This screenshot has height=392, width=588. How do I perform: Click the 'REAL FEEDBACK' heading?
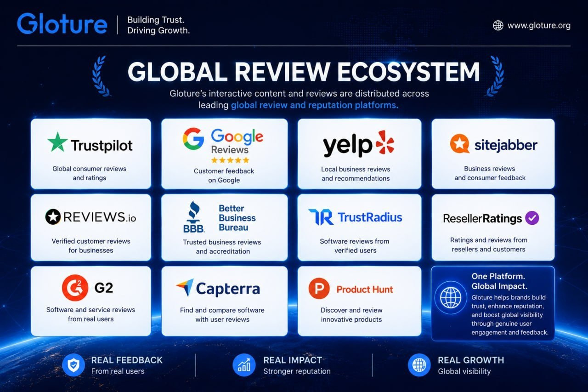click(127, 360)
